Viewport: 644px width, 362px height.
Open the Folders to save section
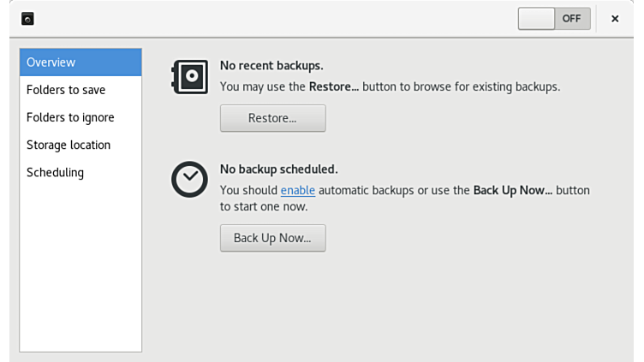[x=66, y=90]
